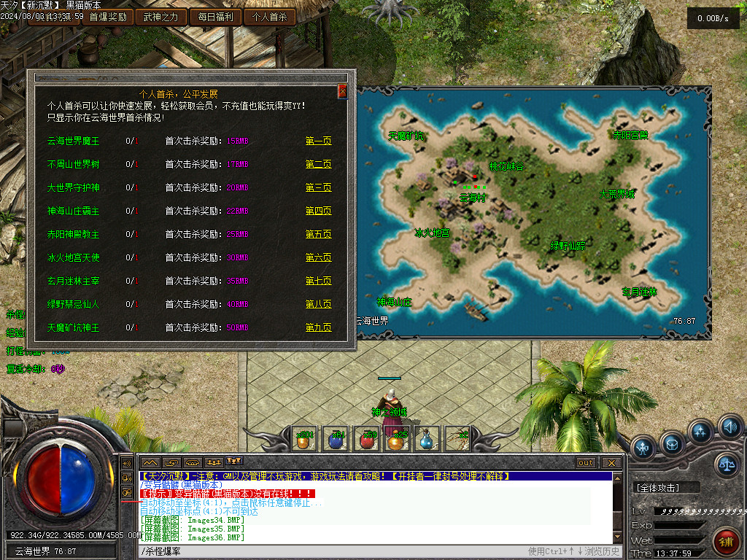Image resolution: width=747 pixels, height=560 pixels.
Task: Click reward value 15RMB
Action: coord(237,141)
